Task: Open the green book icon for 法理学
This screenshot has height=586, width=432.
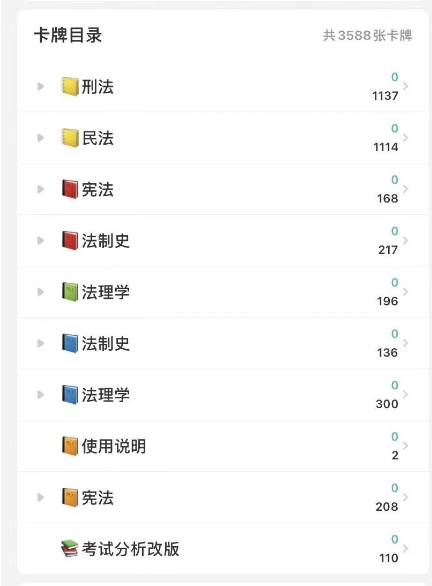Action: point(70,292)
